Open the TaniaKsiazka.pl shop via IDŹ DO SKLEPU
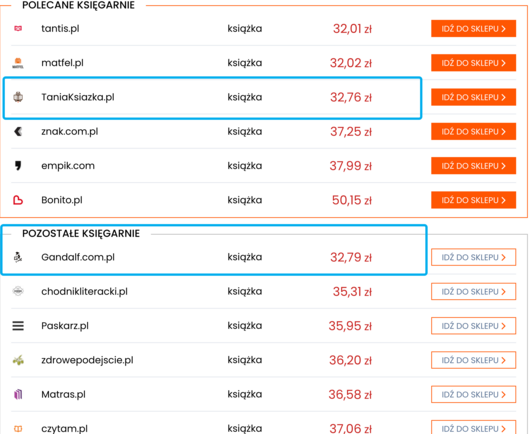This screenshot has height=434, width=531. point(473,97)
